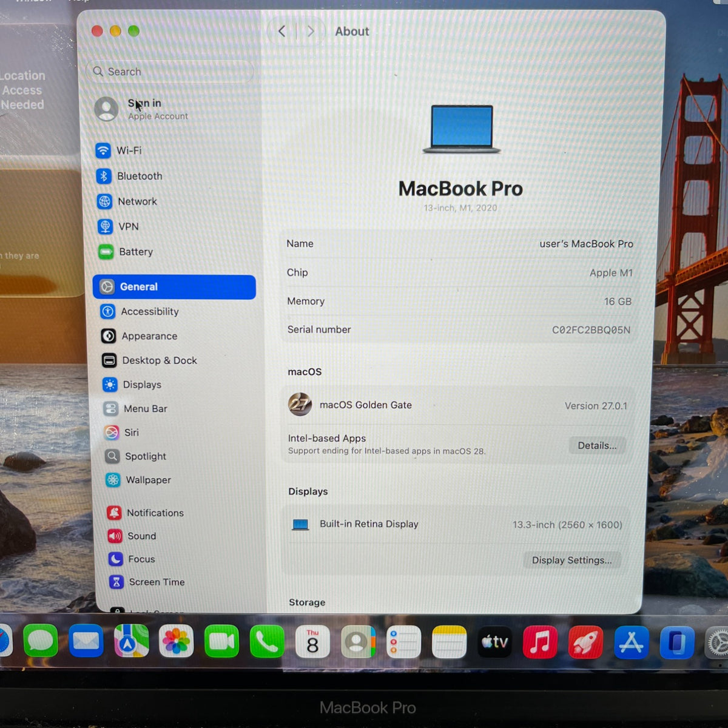Open Music app in Dock
728x728 pixels.
[x=540, y=642]
